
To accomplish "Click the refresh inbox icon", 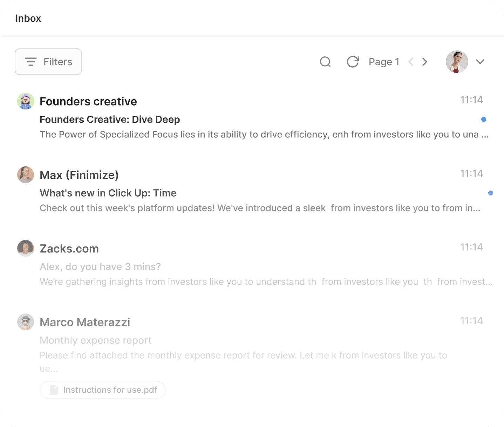I will pos(353,62).
